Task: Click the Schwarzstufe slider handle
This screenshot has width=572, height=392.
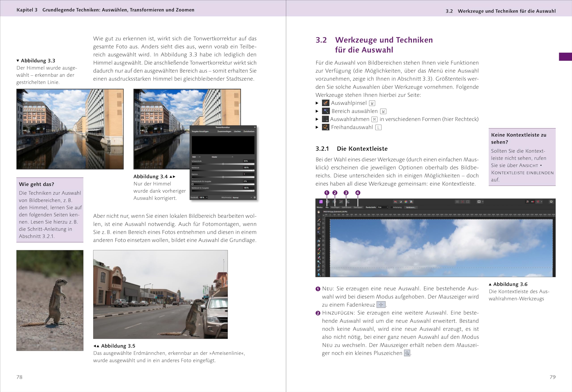Action: pyautogui.click(x=223, y=164)
